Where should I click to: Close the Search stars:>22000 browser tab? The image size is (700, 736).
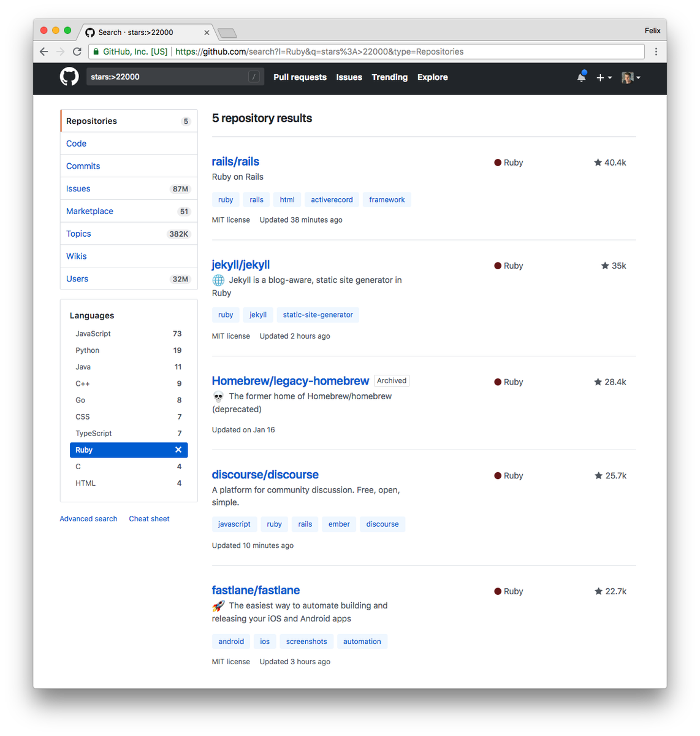pos(207,33)
